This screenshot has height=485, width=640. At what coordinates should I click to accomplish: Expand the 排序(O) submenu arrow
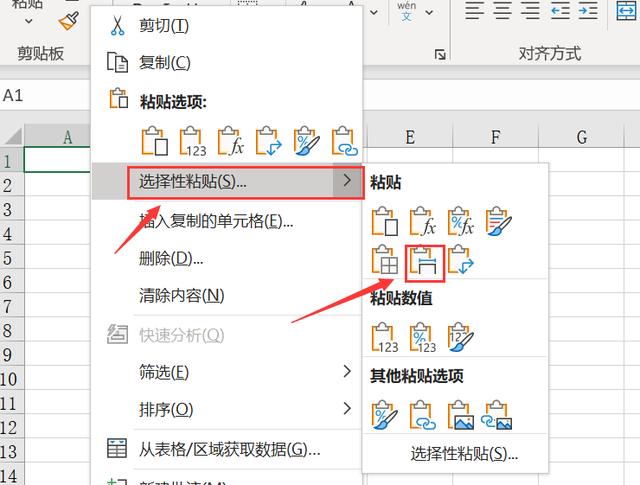coord(347,408)
